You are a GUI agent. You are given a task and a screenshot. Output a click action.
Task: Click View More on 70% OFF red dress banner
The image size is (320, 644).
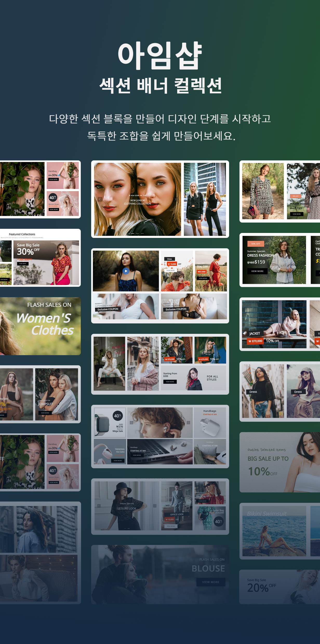pyautogui.click(x=203, y=278)
